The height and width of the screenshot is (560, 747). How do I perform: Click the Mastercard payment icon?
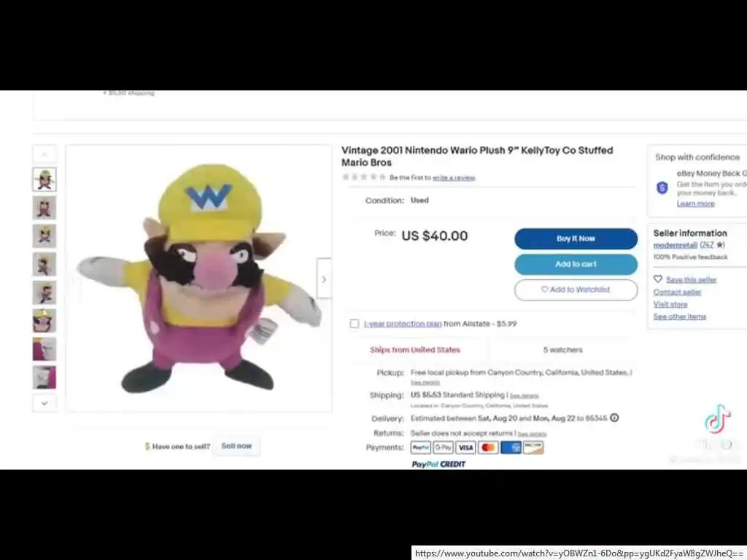(488, 447)
